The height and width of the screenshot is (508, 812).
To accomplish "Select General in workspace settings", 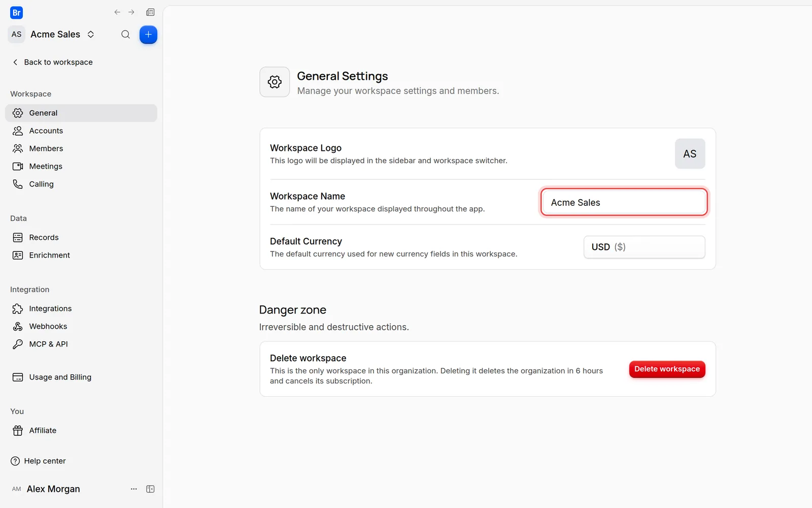I will (x=81, y=113).
